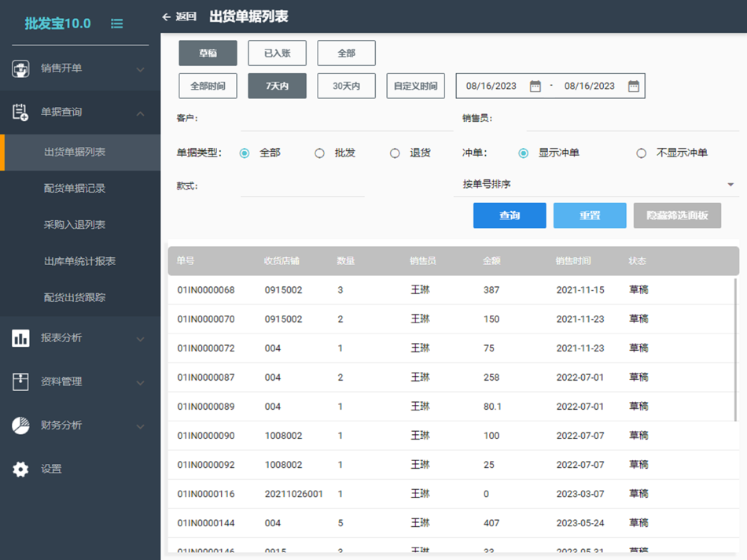
Task: Select 退货 document type radio
Action: pyautogui.click(x=395, y=153)
